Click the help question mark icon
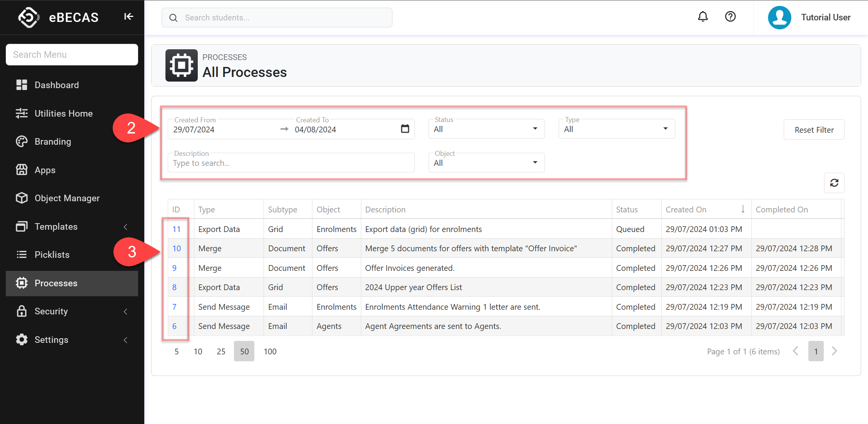This screenshot has width=868, height=424. [x=730, y=17]
